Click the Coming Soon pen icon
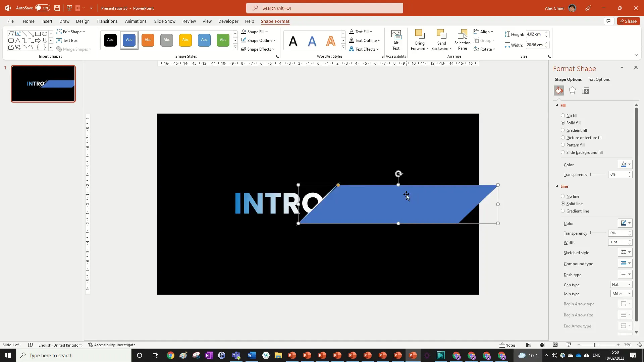Image resolution: width=644 pixels, height=362 pixels. (588, 8)
